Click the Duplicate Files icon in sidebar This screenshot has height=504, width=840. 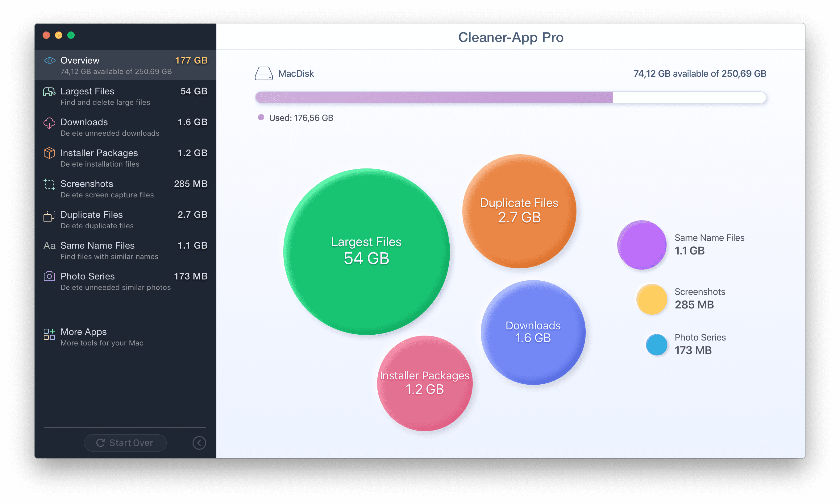(49, 216)
